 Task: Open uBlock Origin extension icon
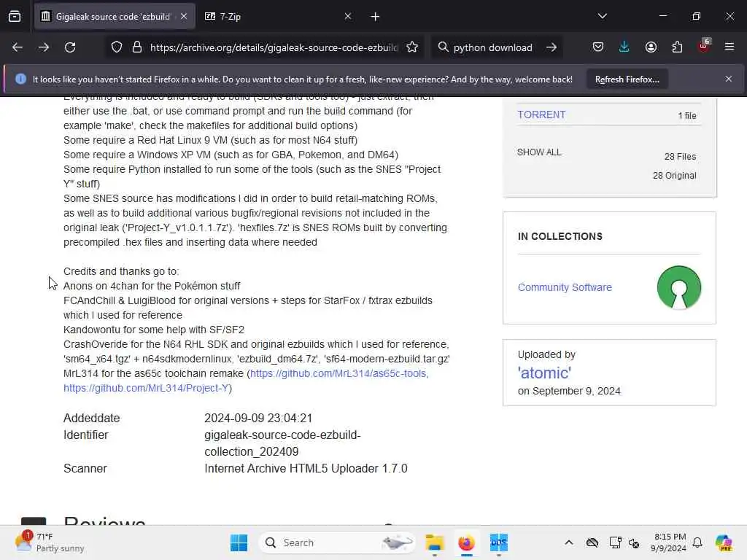point(704,46)
